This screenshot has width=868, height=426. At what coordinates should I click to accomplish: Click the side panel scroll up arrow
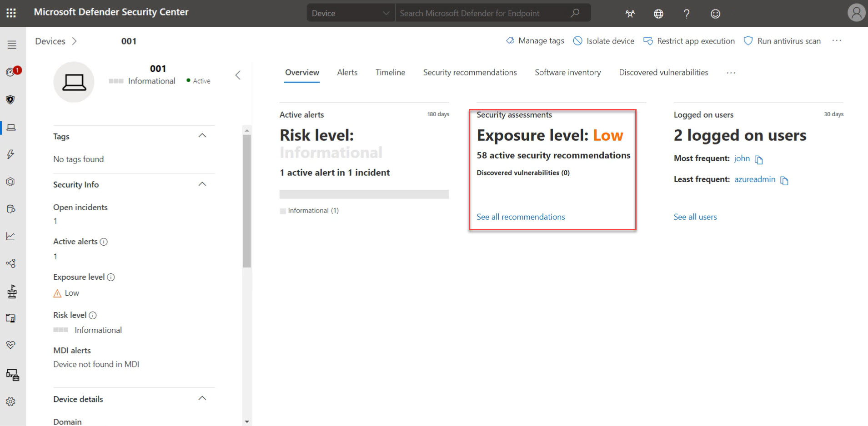point(247,130)
